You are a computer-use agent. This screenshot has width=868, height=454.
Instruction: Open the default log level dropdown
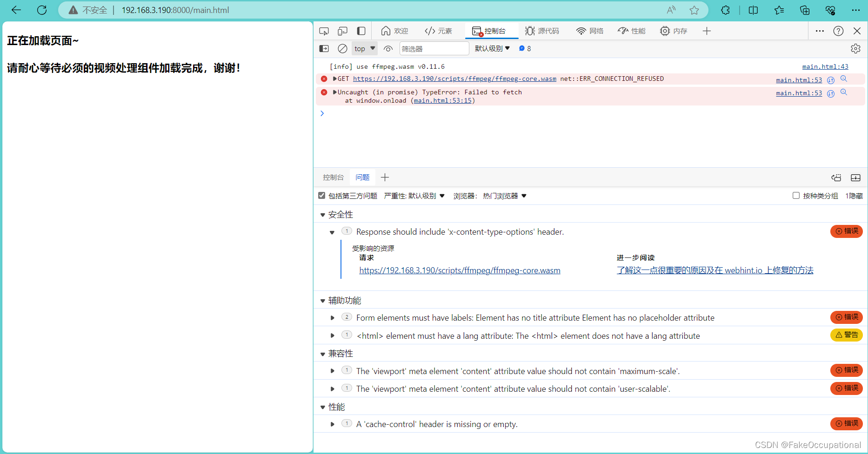492,48
